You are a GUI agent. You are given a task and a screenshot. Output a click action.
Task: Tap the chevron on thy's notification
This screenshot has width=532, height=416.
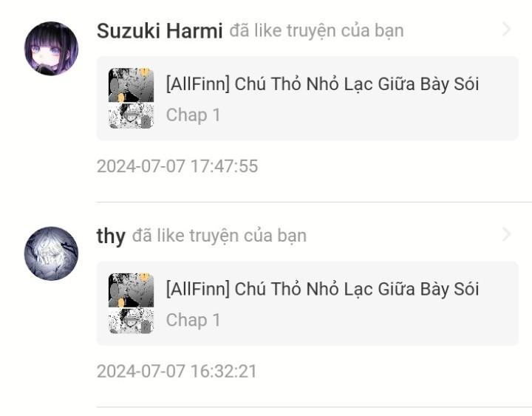click(506, 234)
